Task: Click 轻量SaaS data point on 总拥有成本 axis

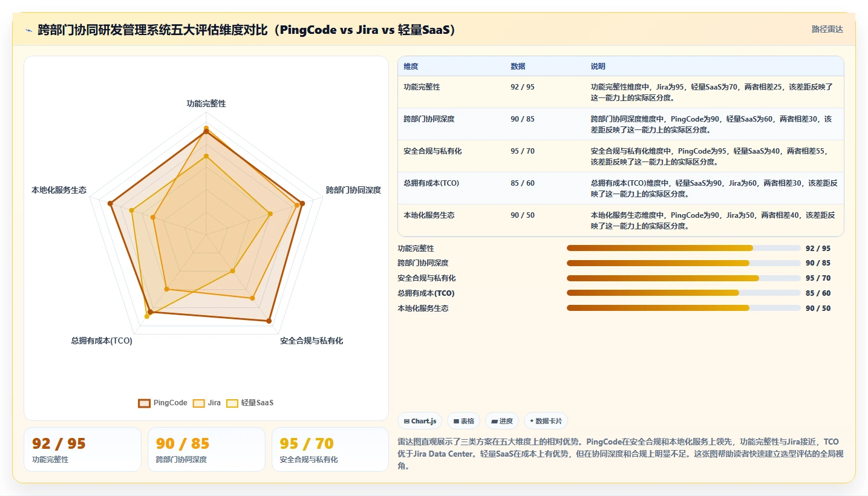Action: pos(147,316)
